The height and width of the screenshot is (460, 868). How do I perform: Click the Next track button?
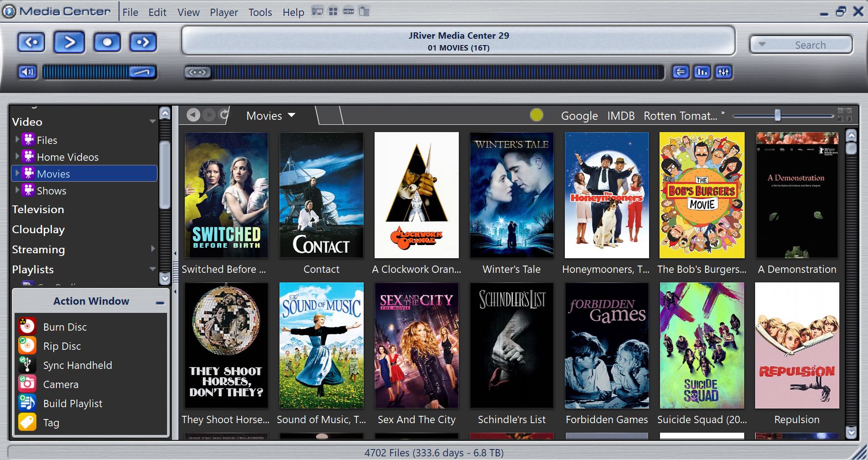pos(143,42)
